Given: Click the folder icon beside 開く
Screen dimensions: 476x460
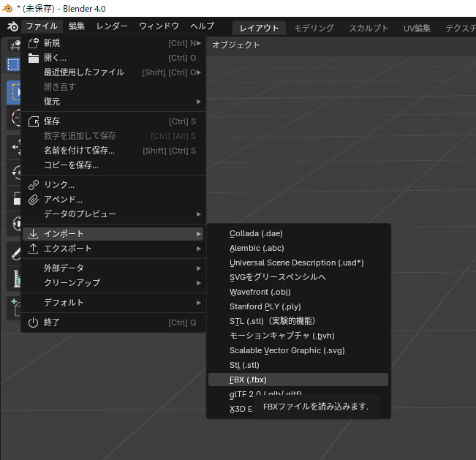Looking at the screenshot, I should pos(34,58).
